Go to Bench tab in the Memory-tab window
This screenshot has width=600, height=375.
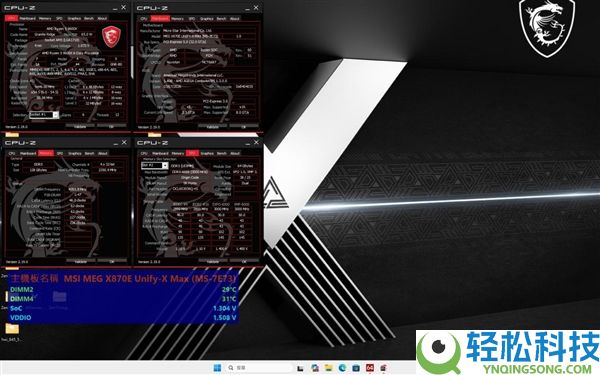pos(89,153)
